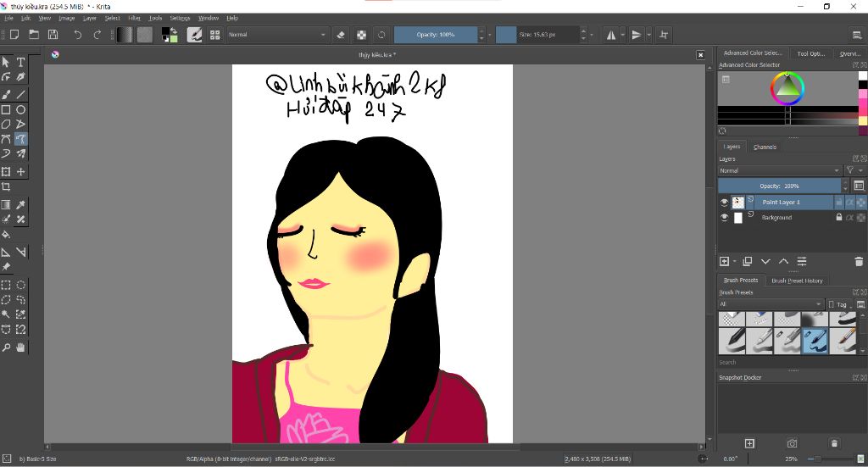
Task: Select the Text tool
Action: [20, 62]
